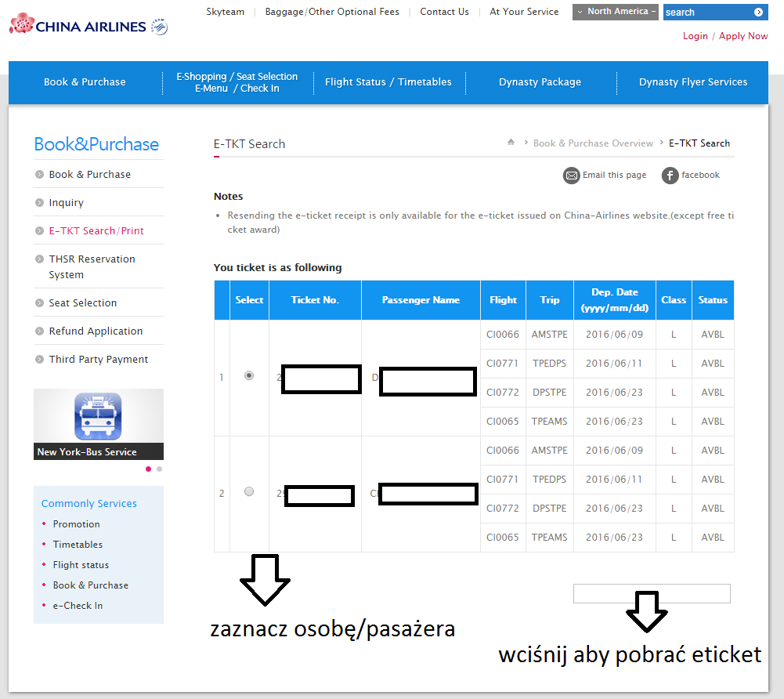Screen dimensions: 784x699
Task: Open the Dynasty Package menu
Action: point(540,82)
